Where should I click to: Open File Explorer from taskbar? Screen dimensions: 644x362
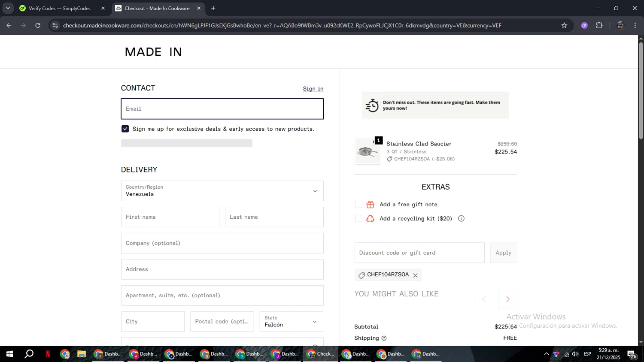81,354
